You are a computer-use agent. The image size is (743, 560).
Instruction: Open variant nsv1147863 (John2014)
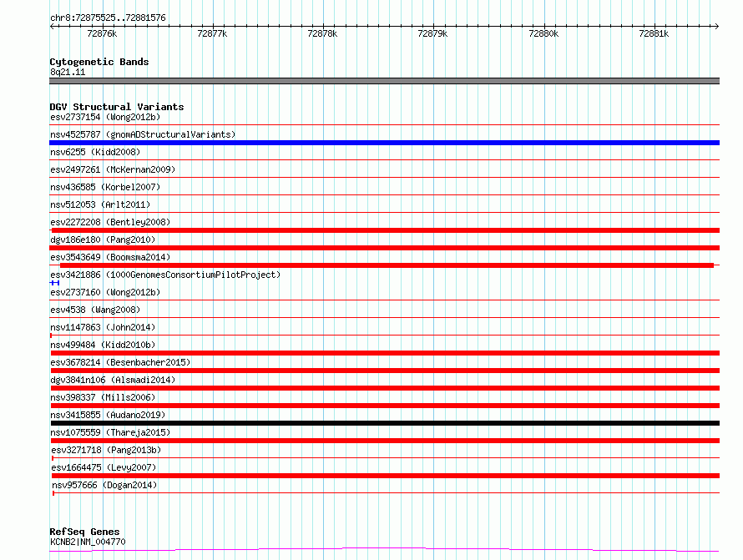pyautogui.click(x=103, y=327)
